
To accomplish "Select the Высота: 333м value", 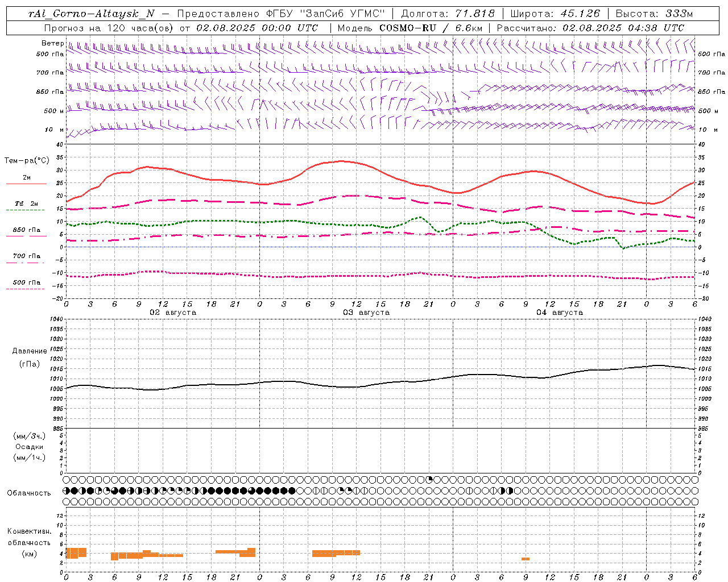I will pos(655,13).
